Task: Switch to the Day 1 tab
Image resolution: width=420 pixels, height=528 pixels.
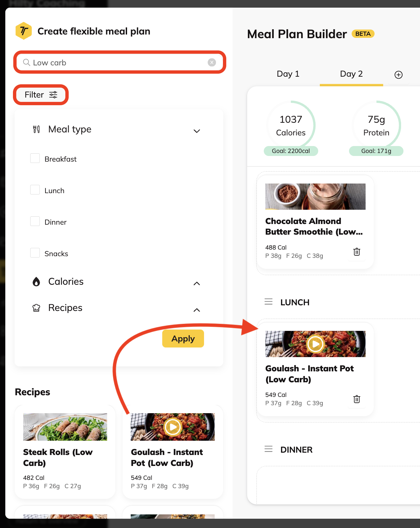Action: coord(288,74)
